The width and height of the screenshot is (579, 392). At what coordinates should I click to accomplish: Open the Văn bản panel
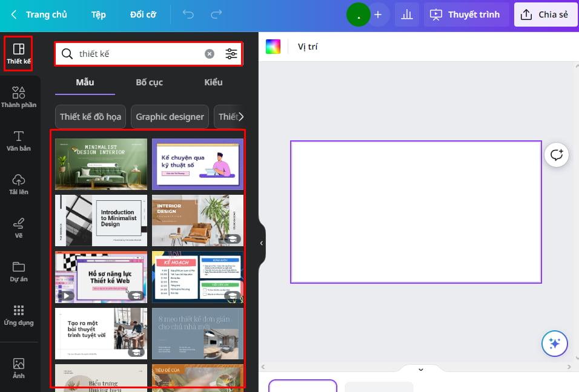[19, 140]
